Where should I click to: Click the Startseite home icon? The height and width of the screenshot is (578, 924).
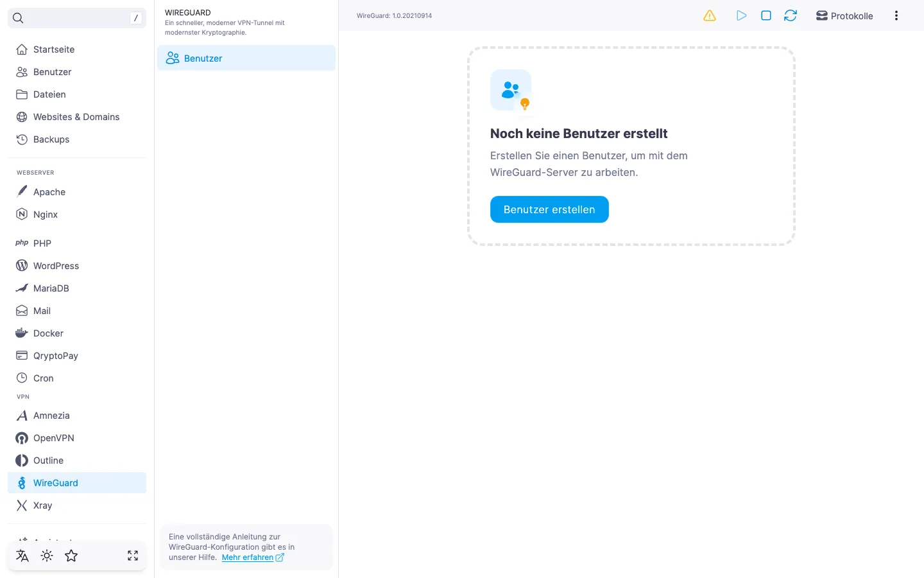pos(22,49)
